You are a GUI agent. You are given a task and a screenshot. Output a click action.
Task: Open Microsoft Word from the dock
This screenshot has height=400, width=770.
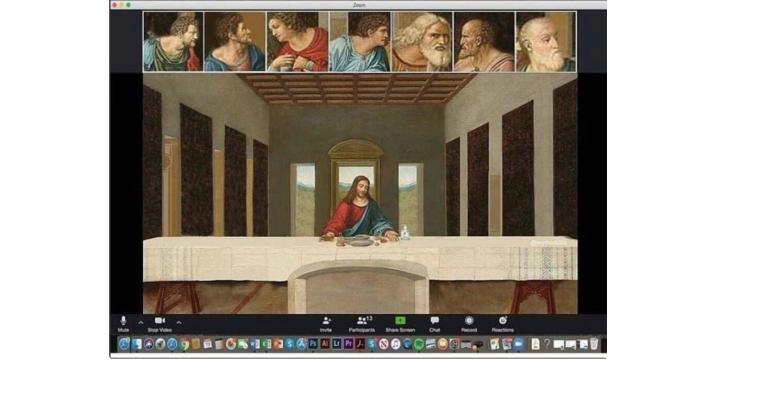(x=255, y=345)
